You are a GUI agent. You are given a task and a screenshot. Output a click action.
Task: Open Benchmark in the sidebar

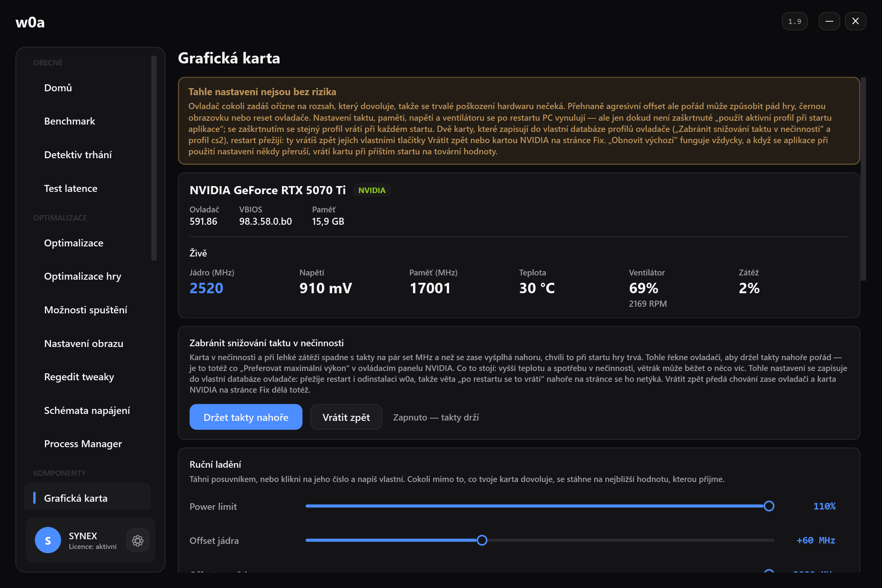[x=87, y=121]
